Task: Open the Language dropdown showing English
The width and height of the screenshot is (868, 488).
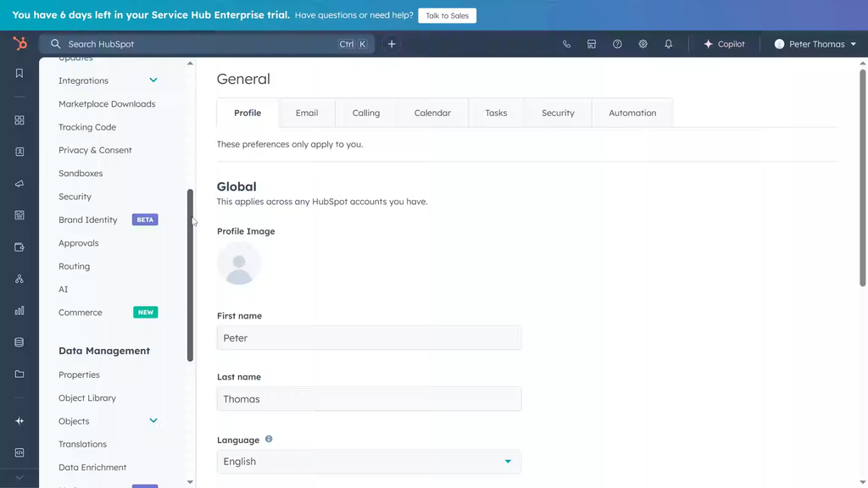Action: tap(369, 462)
